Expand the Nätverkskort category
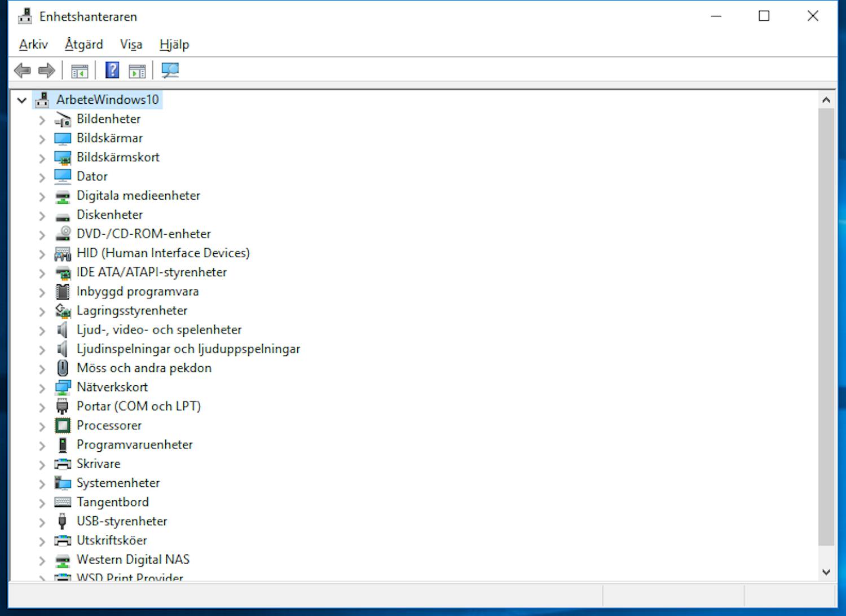Viewport: 846px width, 616px height. click(42, 388)
